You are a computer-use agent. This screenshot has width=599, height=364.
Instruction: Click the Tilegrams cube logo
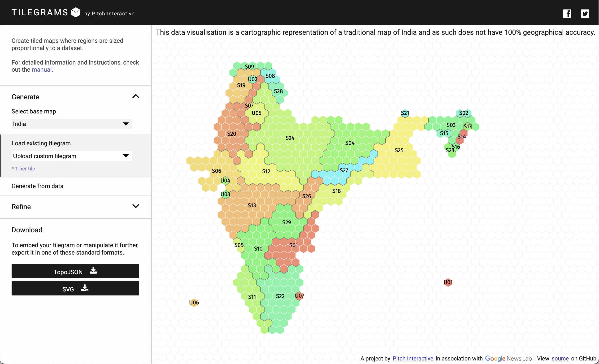click(76, 12)
